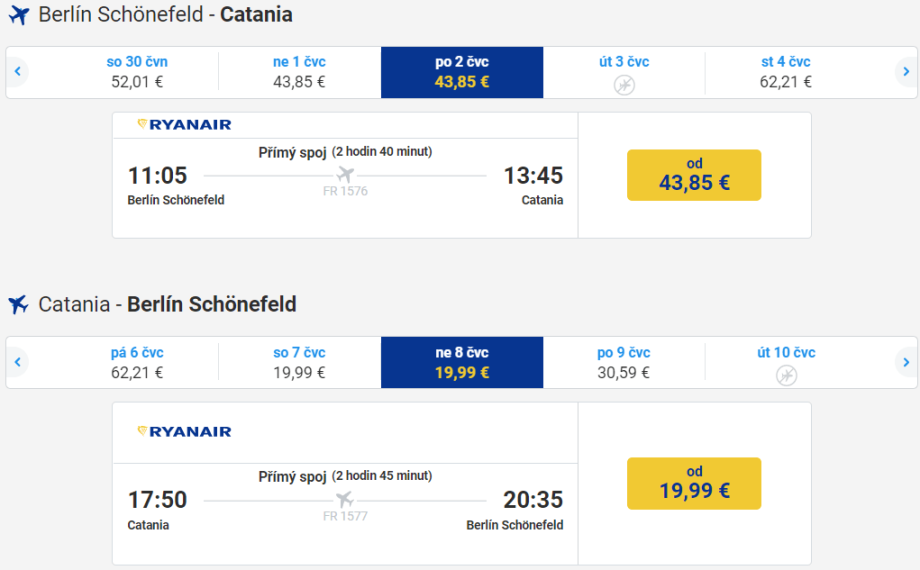Click the no-flight icon under út 3 čvc
Image resolution: width=920 pixels, height=570 pixels.
(x=624, y=86)
